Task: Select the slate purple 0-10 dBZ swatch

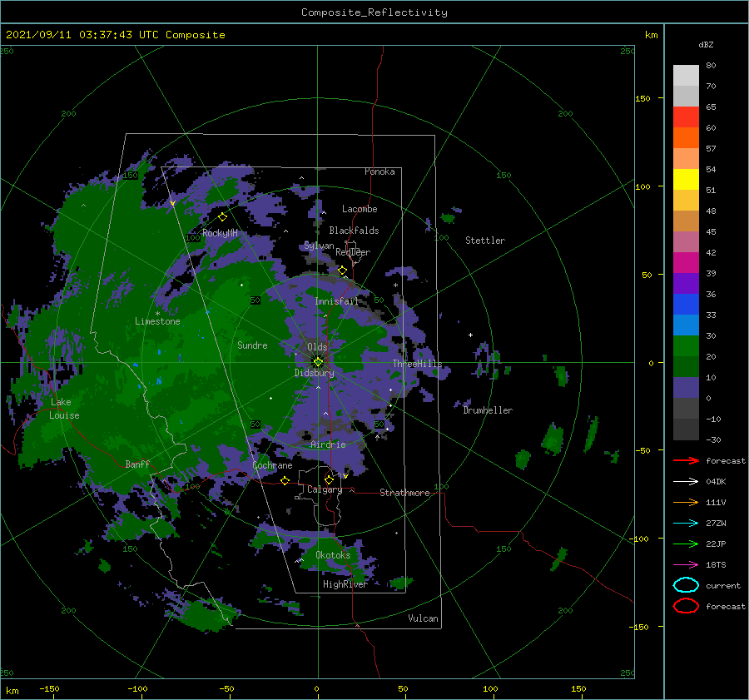Action: [686, 388]
